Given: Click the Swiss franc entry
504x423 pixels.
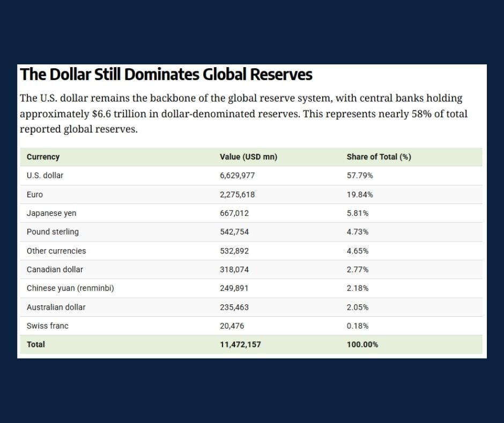Looking at the screenshot, I should click(48, 326).
